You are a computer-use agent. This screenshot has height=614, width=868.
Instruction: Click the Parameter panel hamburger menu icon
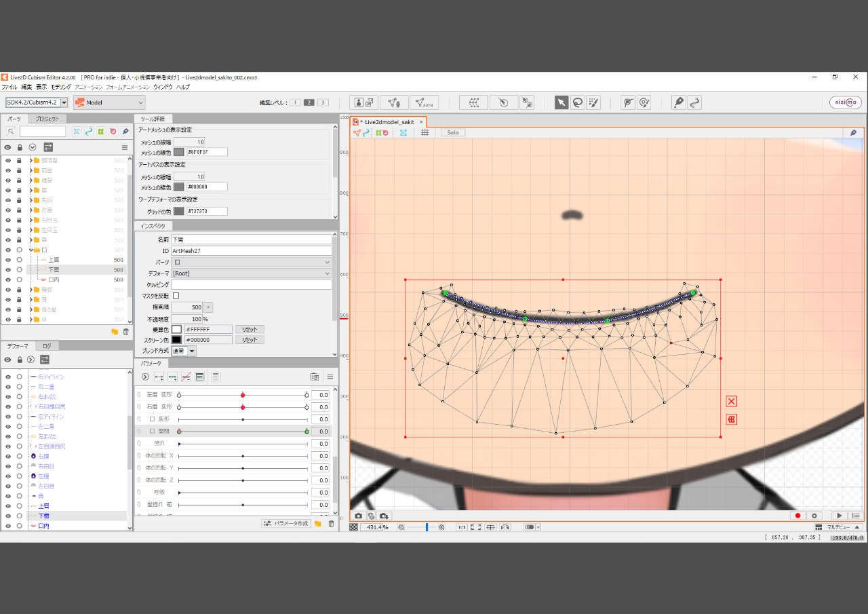click(330, 377)
